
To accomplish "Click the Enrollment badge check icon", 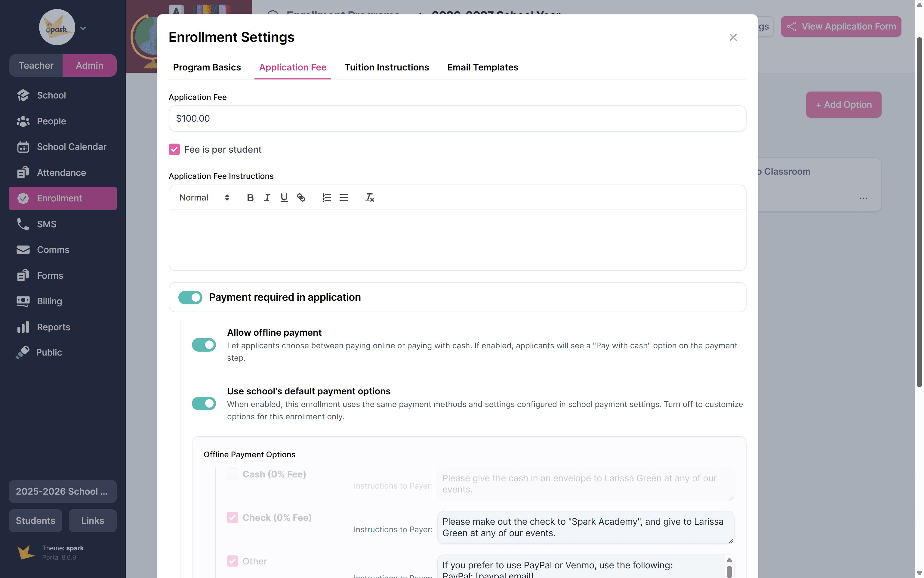I will [23, 198].
